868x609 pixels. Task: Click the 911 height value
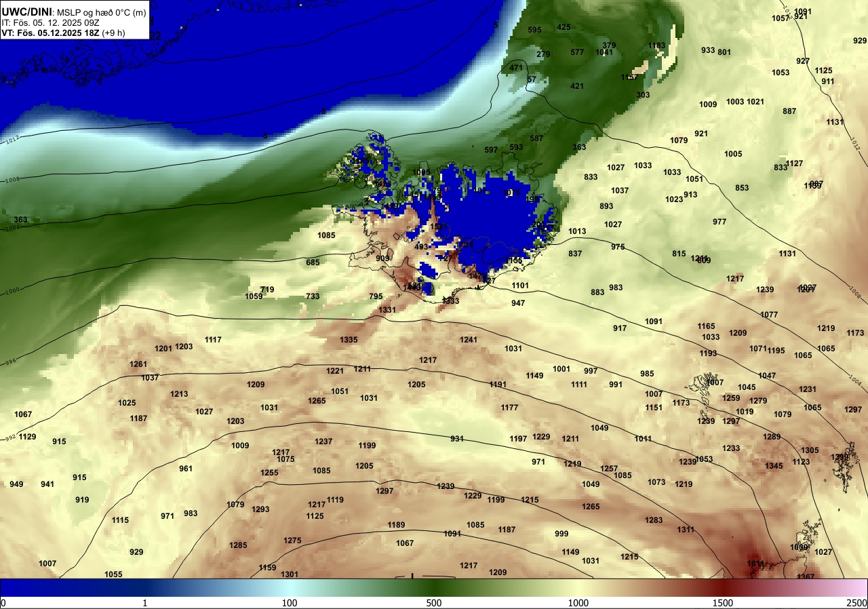pos(828,81)
